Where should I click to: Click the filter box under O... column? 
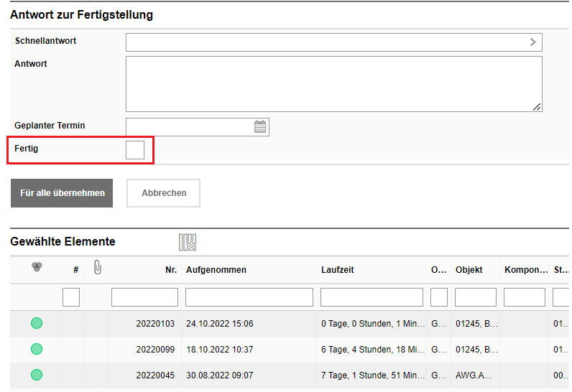point(439,297)
